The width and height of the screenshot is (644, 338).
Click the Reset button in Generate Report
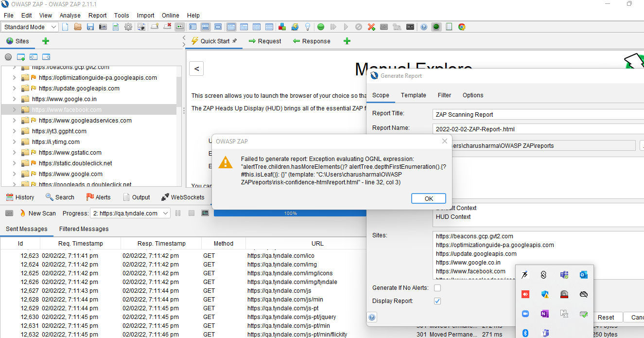[608, 317]
